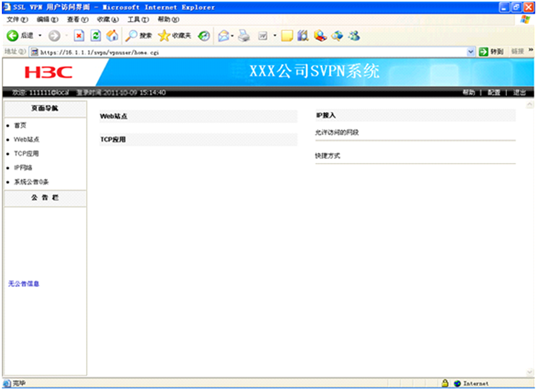Click the 公告栏 panel header
Image resolution: width=539 pixels, height=392 pixels.
tap(45, 198)
